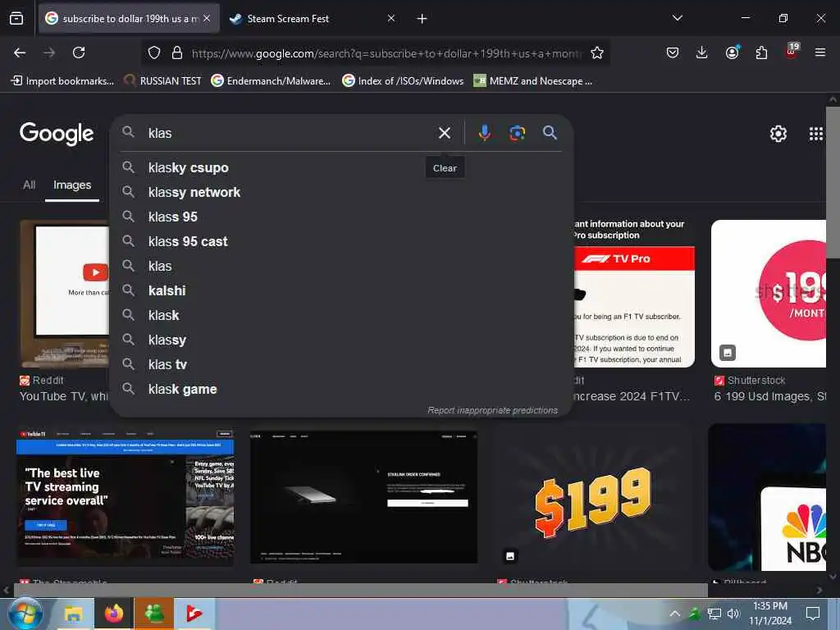Screen dimensions: 840x630
Task: Switch to the All results tab
Action: (x=29, y=185)
